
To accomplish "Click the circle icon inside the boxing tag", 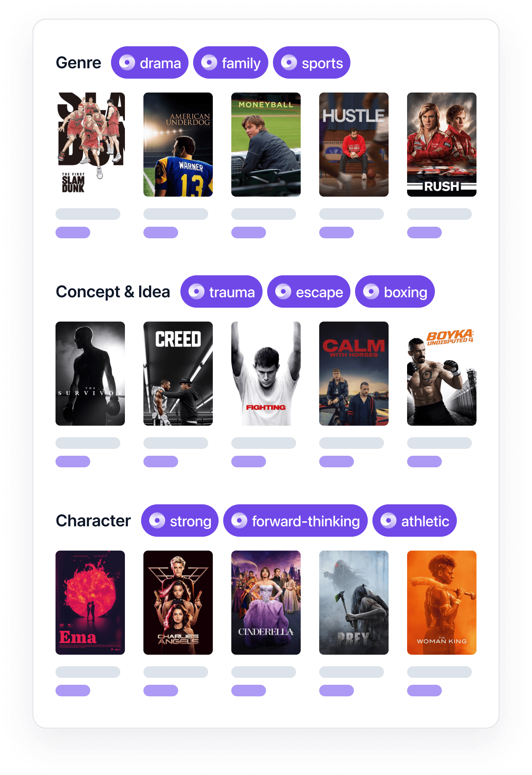I will coord(371,291).
